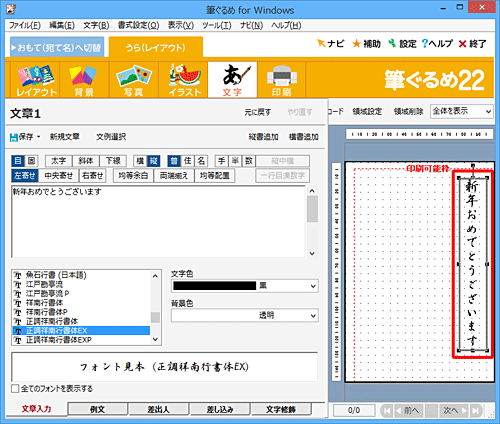Open the 全体を表示 zoom dropdown
Screen dimensions: 500x424
click(x=462, y=111)
